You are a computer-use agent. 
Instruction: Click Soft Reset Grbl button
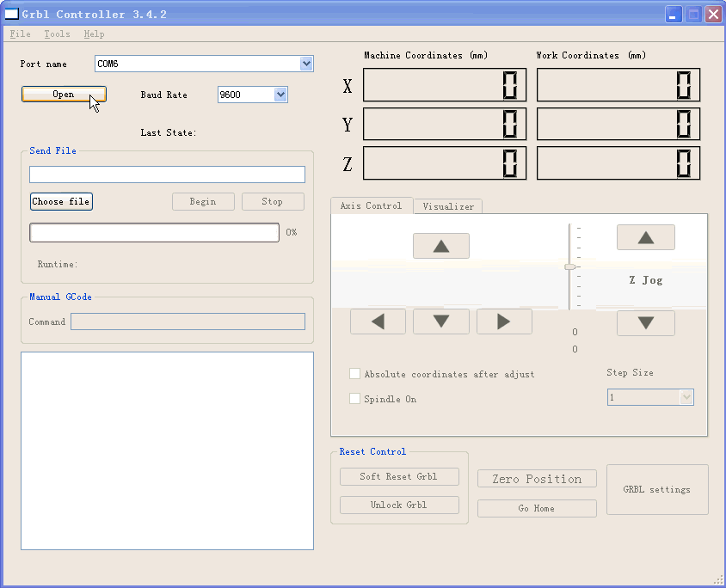(x=399, y=476)
